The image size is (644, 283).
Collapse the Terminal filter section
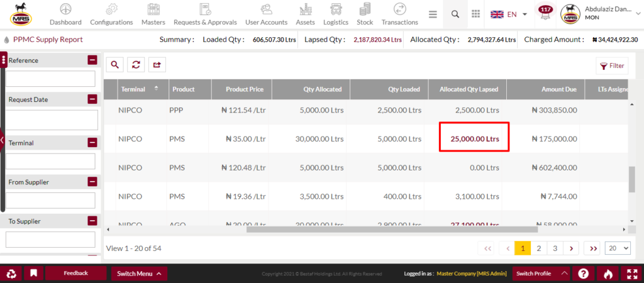point(92,143)
